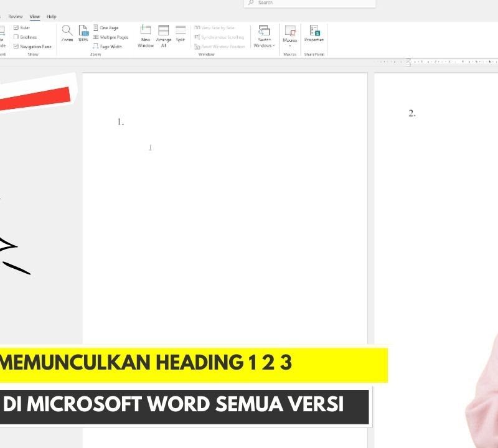Select the View tab

point(35,17)
